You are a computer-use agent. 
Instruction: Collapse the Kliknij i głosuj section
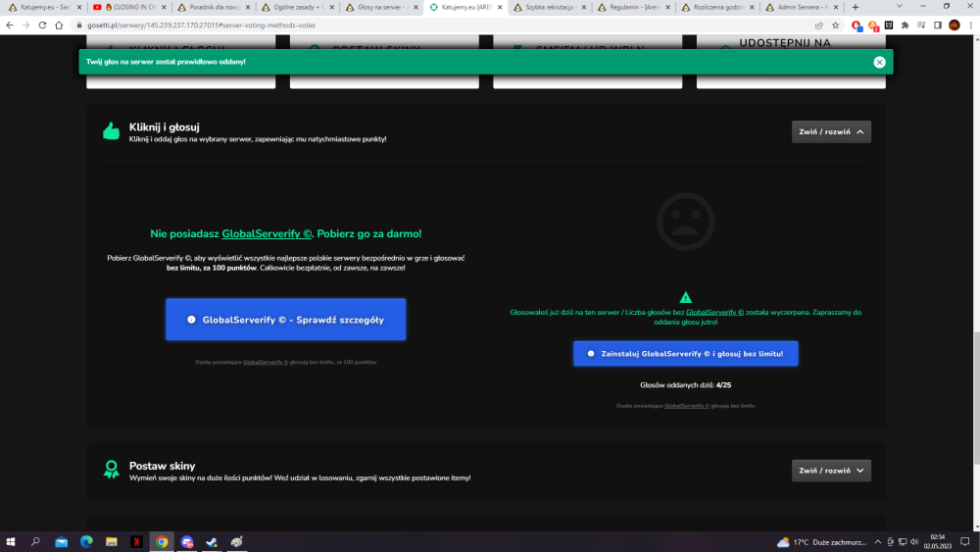point(831,132)
